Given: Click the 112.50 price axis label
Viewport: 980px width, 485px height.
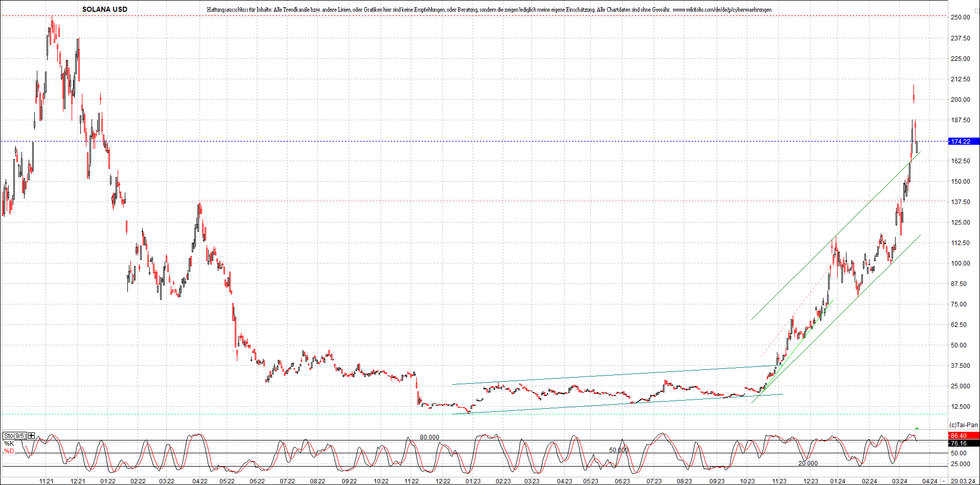Looking at the screenshot, I should click(961, 243).
